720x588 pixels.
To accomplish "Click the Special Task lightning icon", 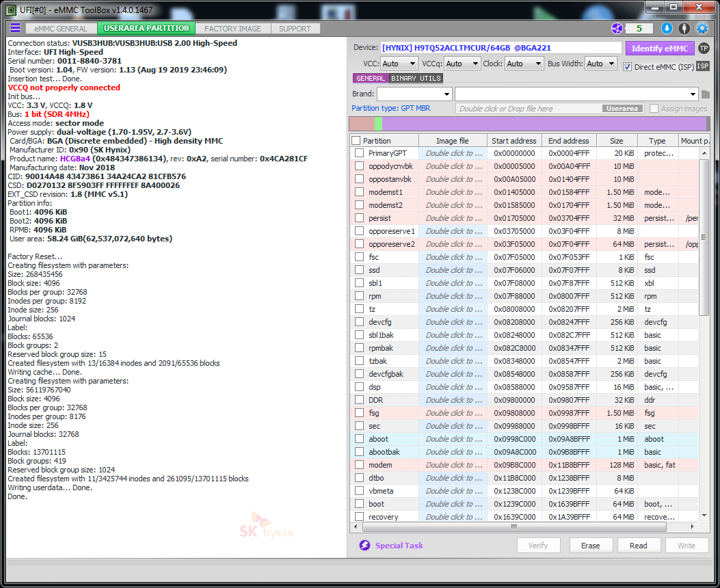I will [364, 546].
